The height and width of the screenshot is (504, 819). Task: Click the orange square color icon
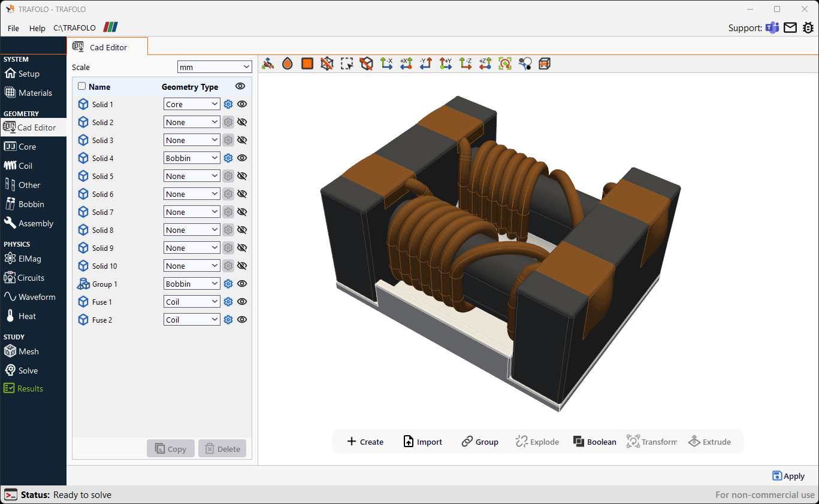tap(307, 63)
